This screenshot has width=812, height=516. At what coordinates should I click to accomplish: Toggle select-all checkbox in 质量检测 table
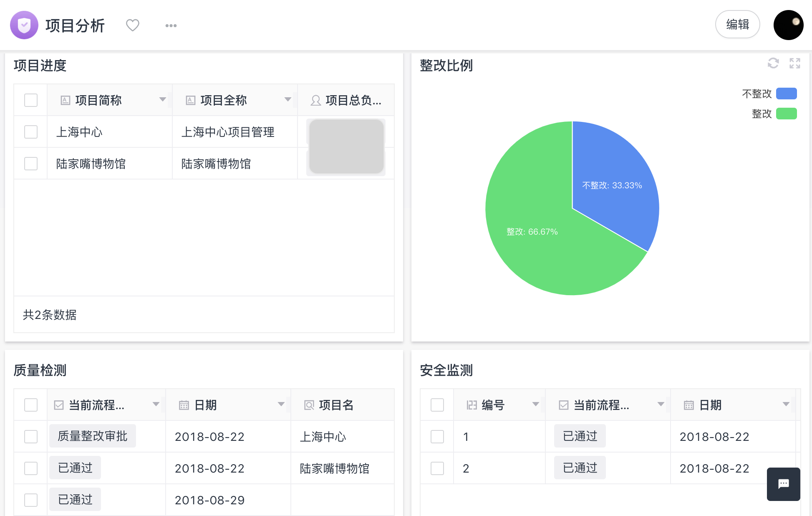click(x=31, y=405)
